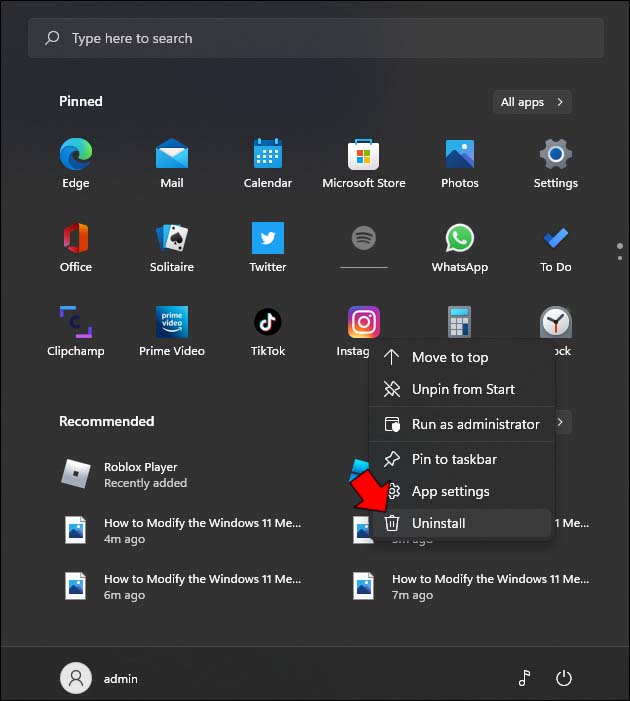Click Uninstall in the context menu

462,523
